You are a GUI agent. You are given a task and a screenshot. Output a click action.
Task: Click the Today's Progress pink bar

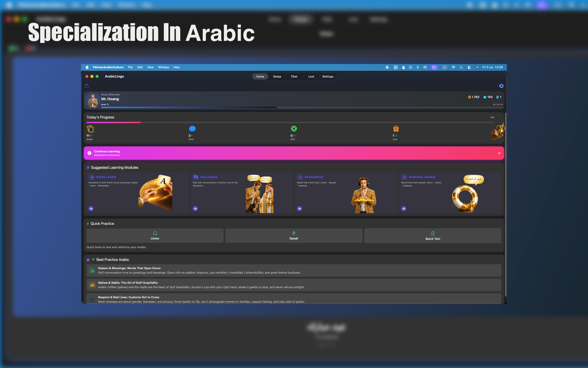click(114, 122)
